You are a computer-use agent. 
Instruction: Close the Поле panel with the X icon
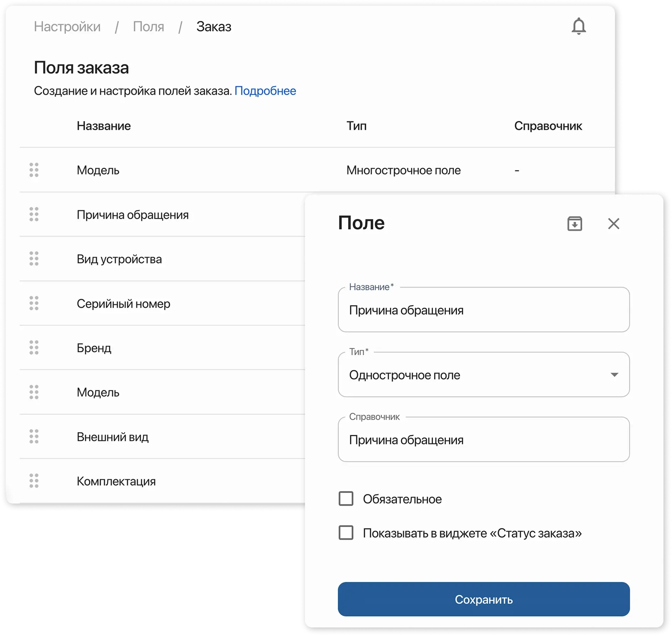pyautogui.click(x=614, y=224)
